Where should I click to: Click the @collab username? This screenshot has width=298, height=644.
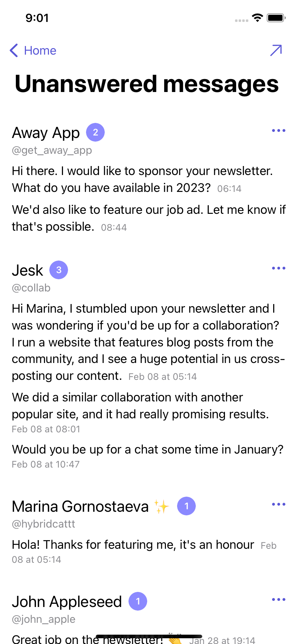(31, 288)
